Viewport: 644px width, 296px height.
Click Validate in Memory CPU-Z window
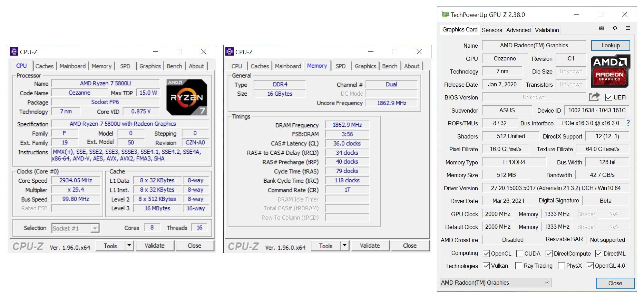[x=370, y=246]
